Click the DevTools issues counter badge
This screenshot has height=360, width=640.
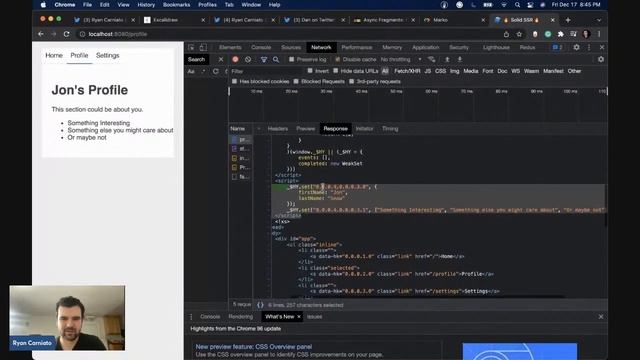click(558, 47)
